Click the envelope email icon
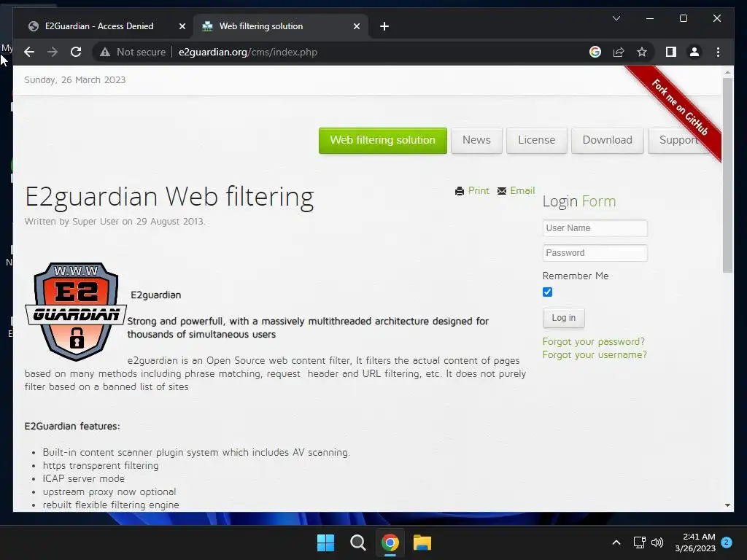Image resolution: width=747 pixels, height=560 pixels. (x=502, y=191)
